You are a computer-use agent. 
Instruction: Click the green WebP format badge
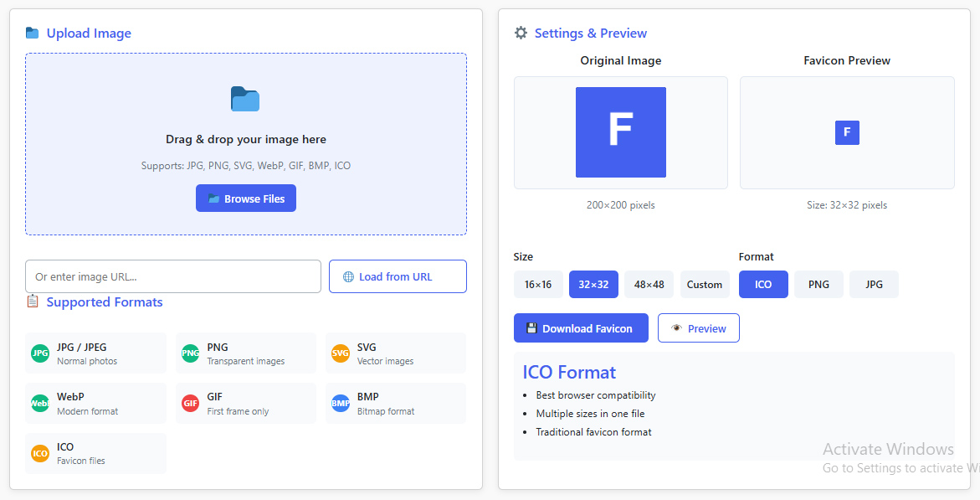40,404
